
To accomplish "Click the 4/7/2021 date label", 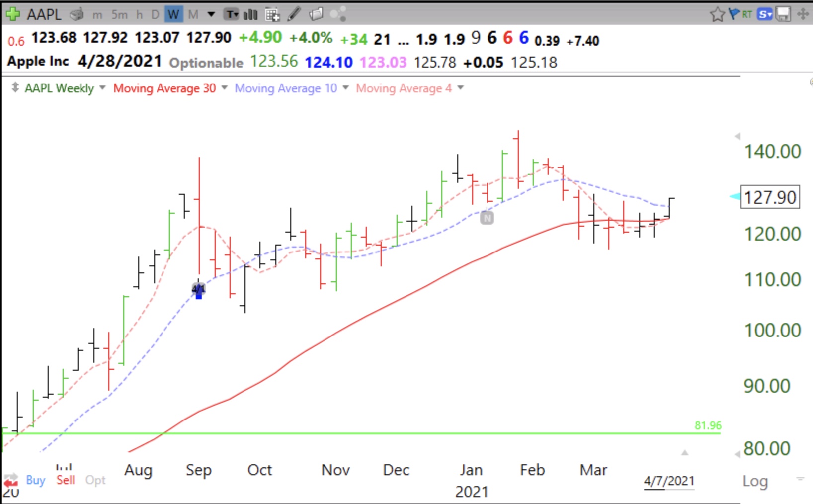I will 669,481.
